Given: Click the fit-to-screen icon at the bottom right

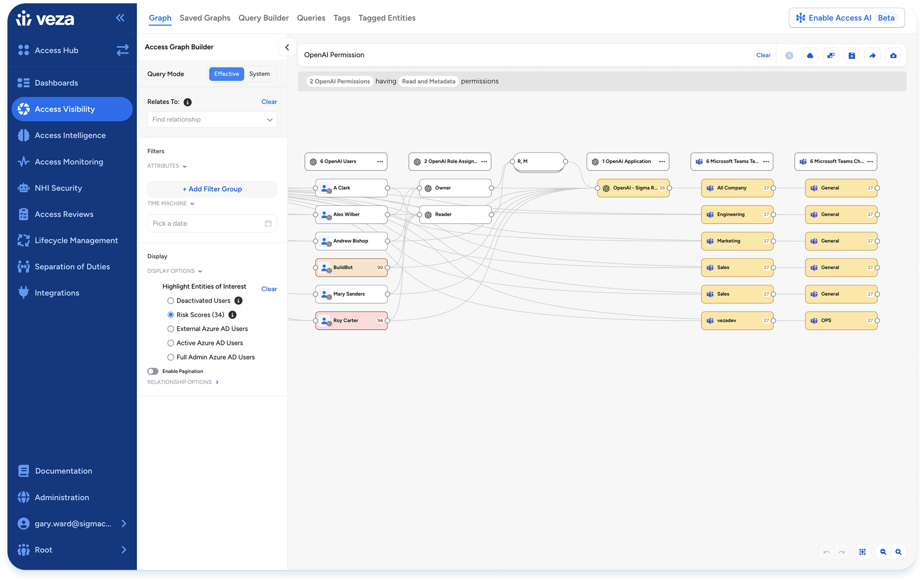Looking at the screenshot, I should (863, 552).
